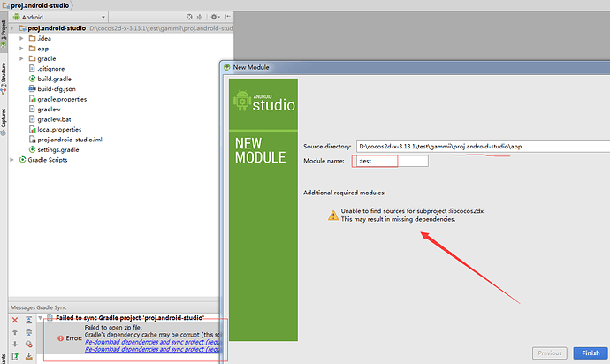Select proj.android-studio.iml in project tree
Viewport: 610px width, 364px height.
(x=70, y=140)
